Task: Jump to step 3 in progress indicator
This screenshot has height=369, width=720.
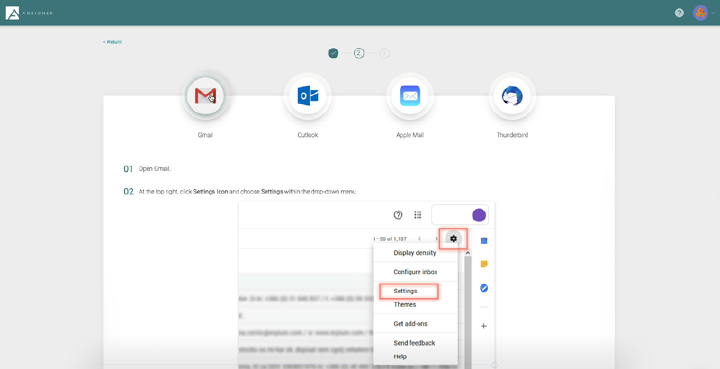Action: click(385, 53)
